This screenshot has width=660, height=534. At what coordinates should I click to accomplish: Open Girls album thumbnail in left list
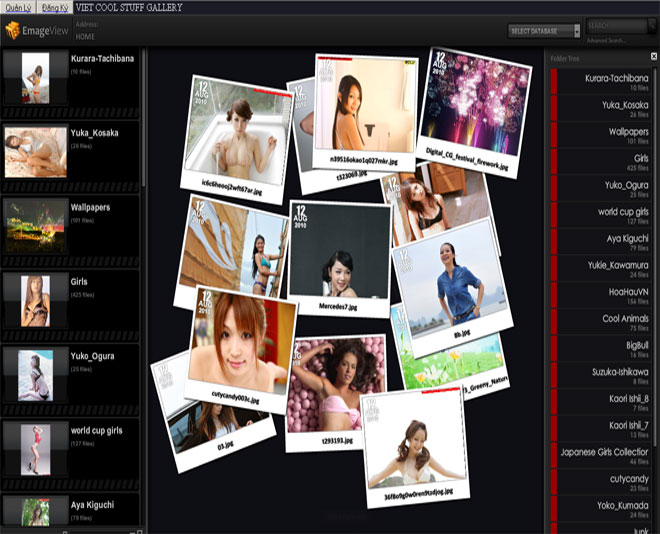coord(35,301)
